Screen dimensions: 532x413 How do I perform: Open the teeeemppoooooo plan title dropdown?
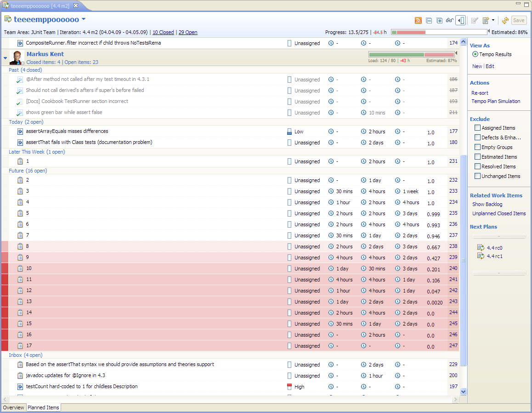click(x=84, y=19)
